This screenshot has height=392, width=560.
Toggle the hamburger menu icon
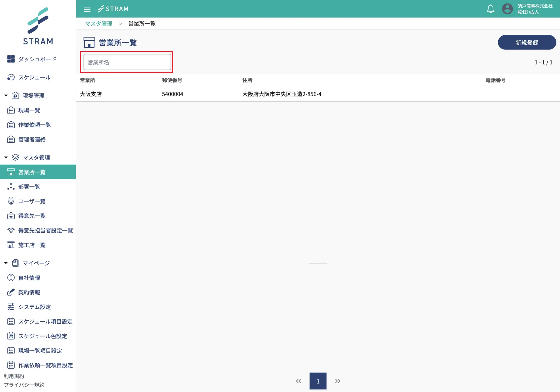point(87,9)
